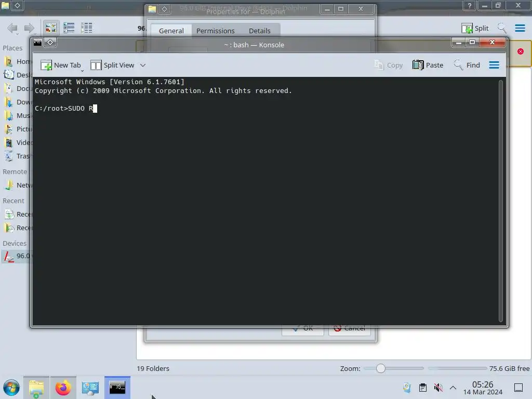Click the Konsole taskbar entry

117,388
